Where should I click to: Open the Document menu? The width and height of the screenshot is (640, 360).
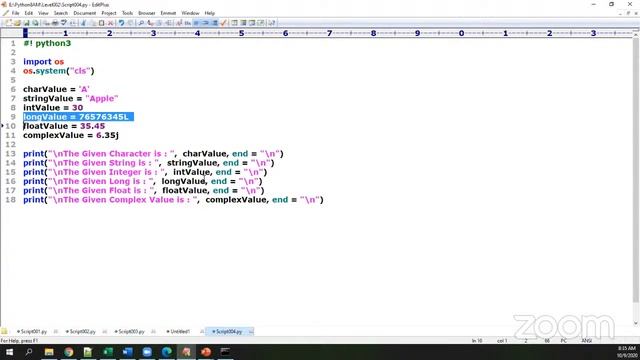pyautogui.click(x=84, y=13)
